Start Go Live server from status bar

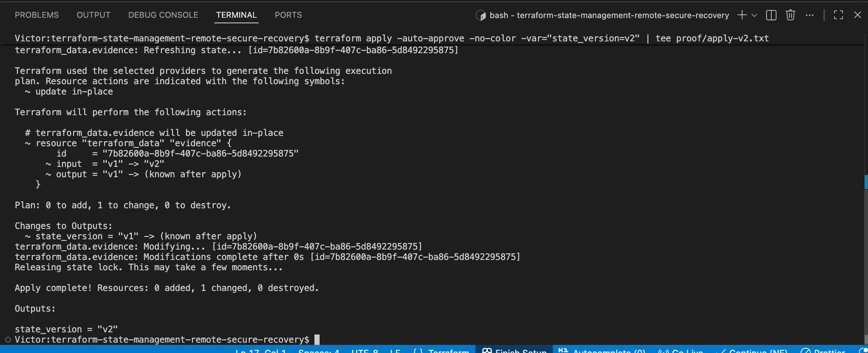tap(680, 350)
